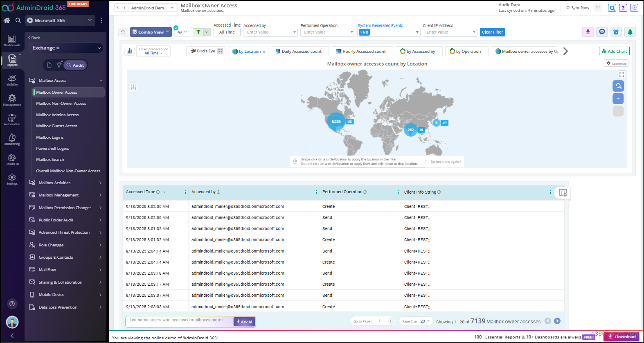The image size is (644, 343).
Task: Click the Add Chart button
Action: pyautogui.click(x=614, y=51)
